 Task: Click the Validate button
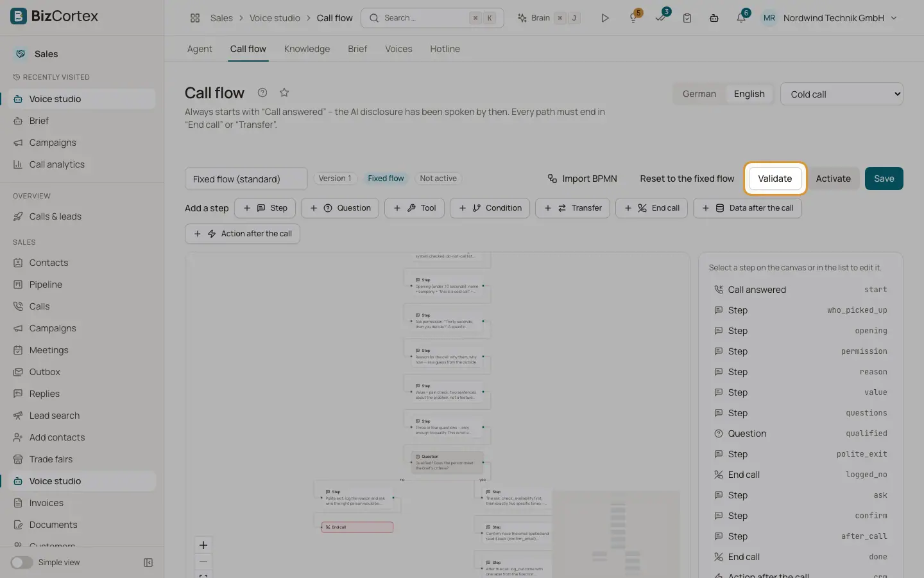coord(775,179)
